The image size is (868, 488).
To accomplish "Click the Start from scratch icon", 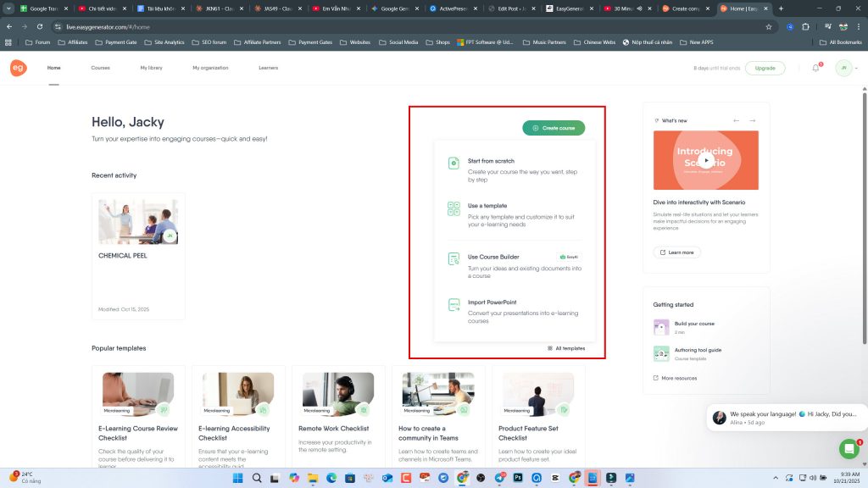I will click(454, 163).
